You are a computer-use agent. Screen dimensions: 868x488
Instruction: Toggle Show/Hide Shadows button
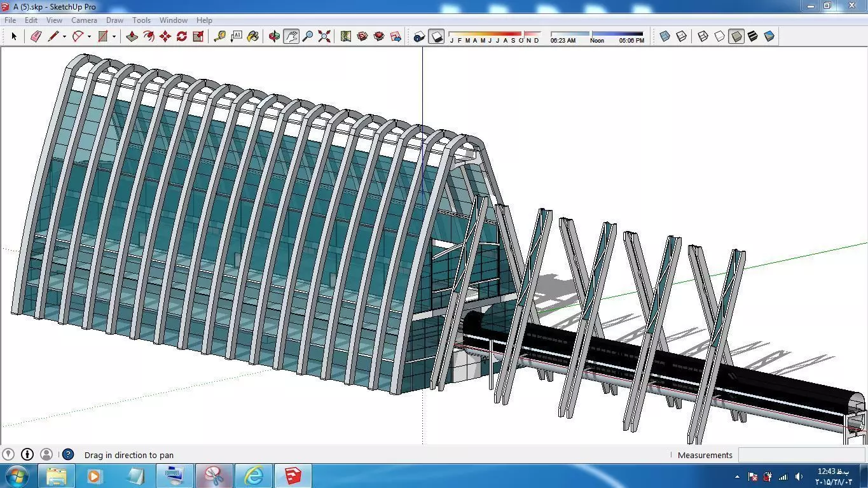coord(436,36)
